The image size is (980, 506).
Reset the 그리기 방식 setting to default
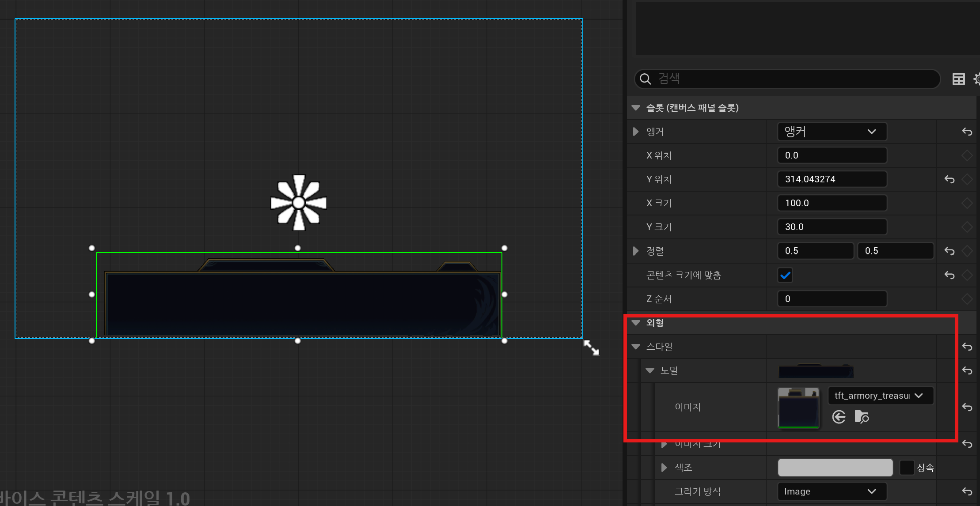pyautogui.click(x=967, y=491)
